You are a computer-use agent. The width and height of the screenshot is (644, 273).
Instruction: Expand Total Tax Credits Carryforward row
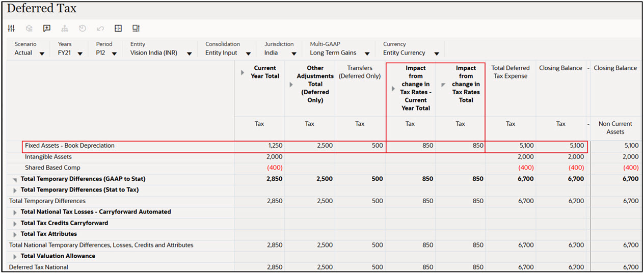15,224
